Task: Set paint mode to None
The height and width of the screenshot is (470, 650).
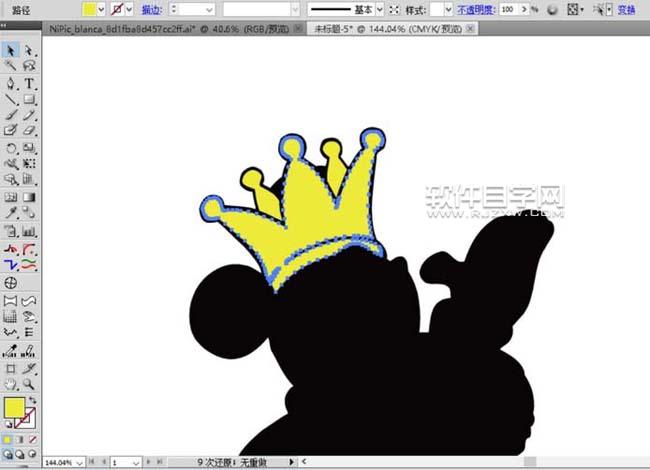Action: tap(32, 440)
